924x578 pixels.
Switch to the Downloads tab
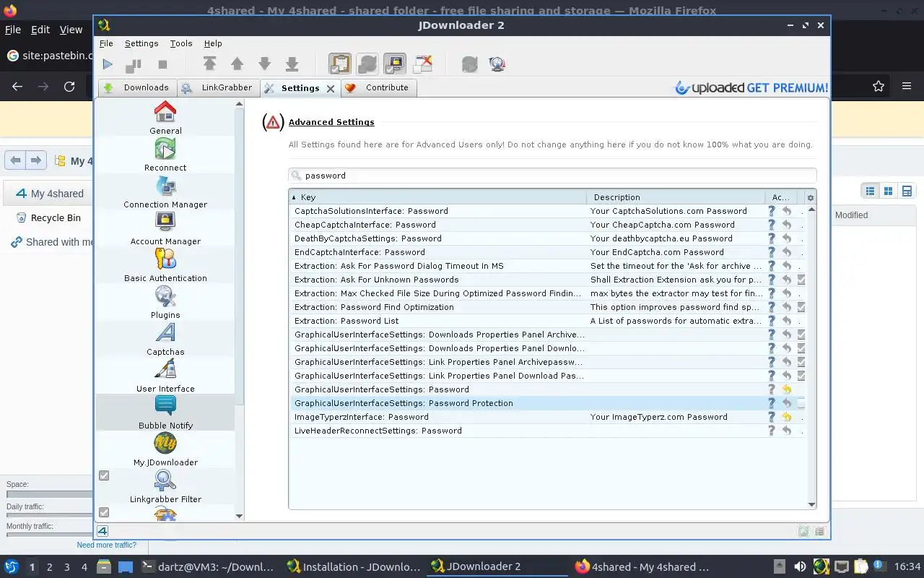point(137,87)
